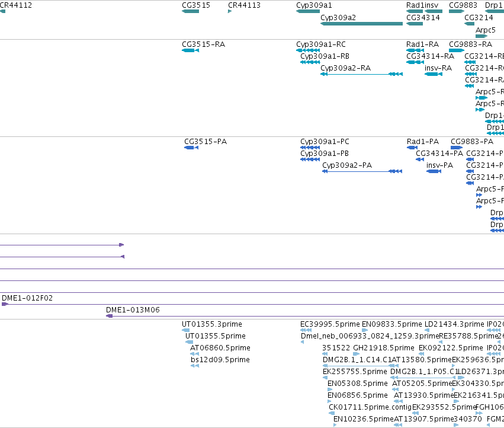The width and height of the screenshot is (504, 428).
Task: Click the DME1-012F02 clone label
Action: coord(27,298)
